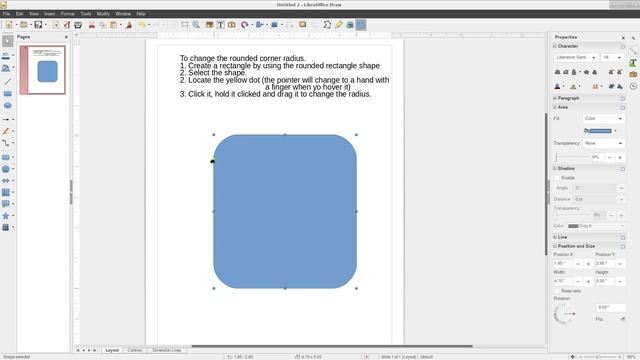Select the arrow Select tool in sidebar
The height and width of the screenshot is (360, 640).
point(7,41)
